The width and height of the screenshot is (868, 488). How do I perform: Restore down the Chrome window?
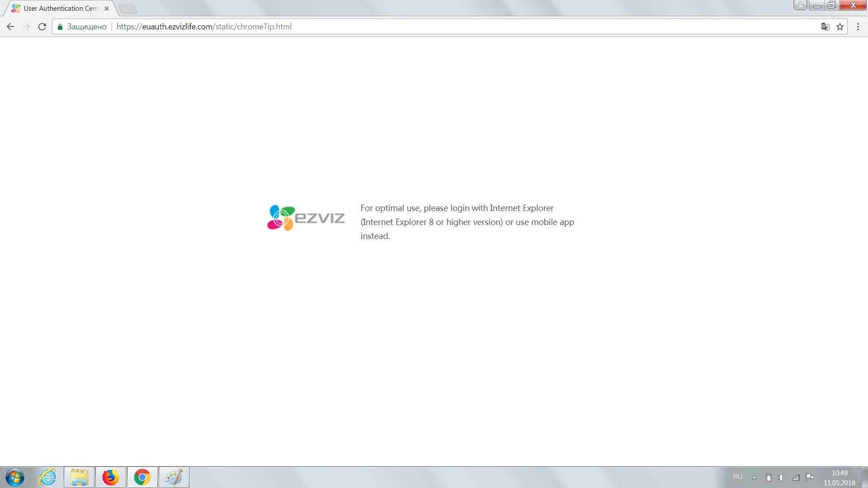click(x=832, y=5)
